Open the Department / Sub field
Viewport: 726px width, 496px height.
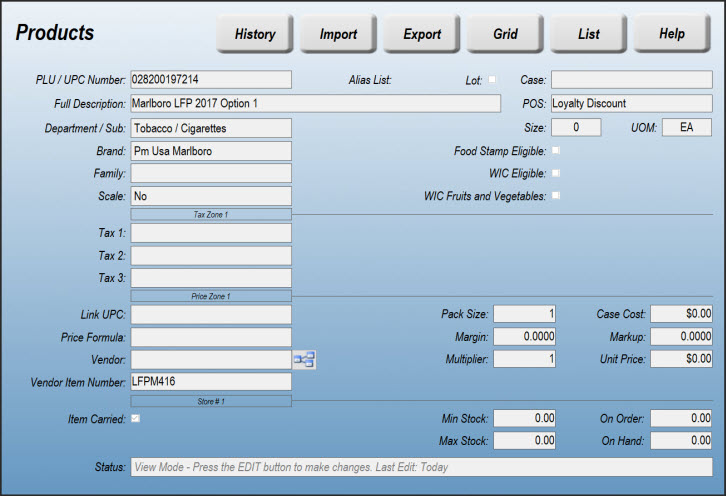(211, 128)
